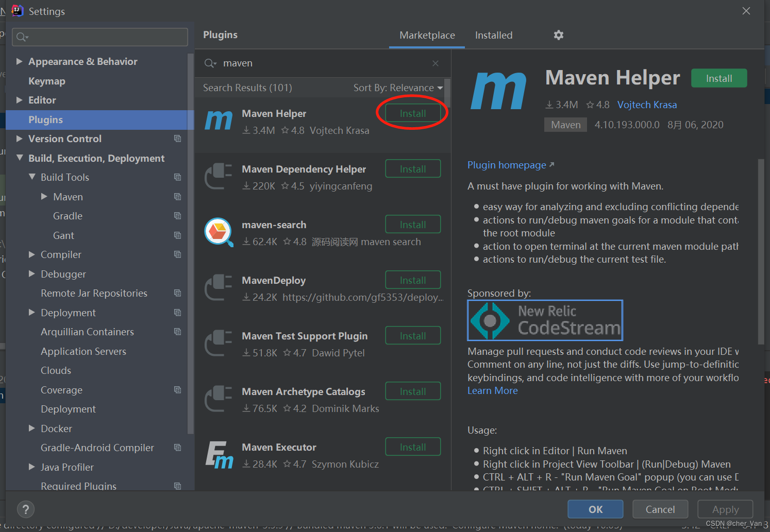Click the OK button
Image resolution: width=770 pixels, height=532 pixels.
pyautogui.click(x=595, y=509)
